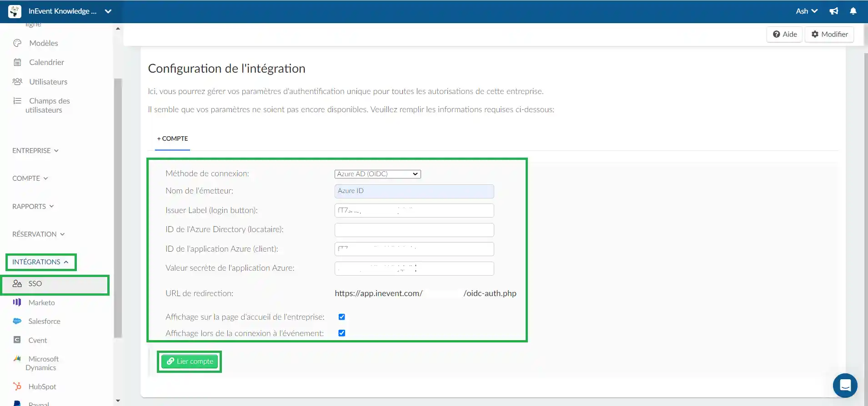The height and width of the screenshot is (406, 868).
Task: Click the Calendrier calendar icon
Action: click(x=17, y=62)
